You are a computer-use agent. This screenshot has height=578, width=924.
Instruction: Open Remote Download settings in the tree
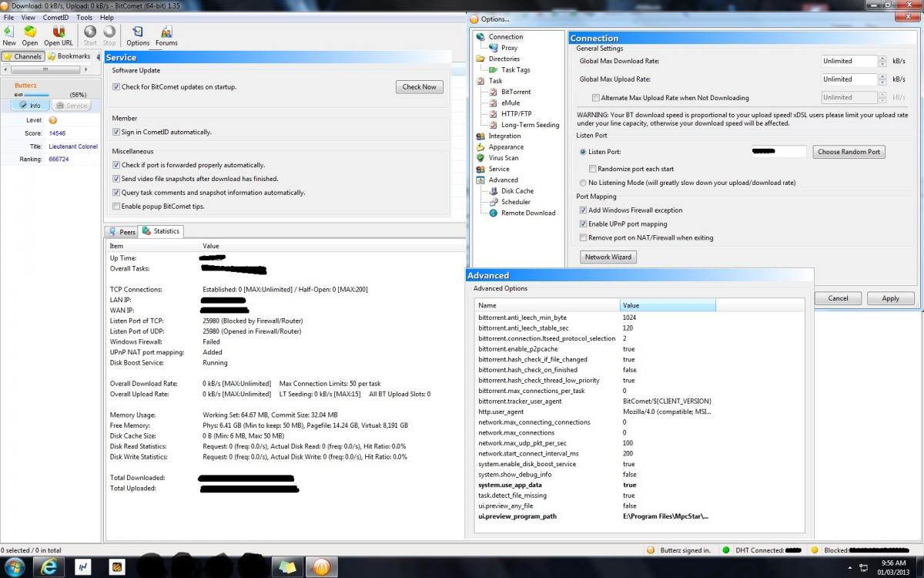[527, 213]
